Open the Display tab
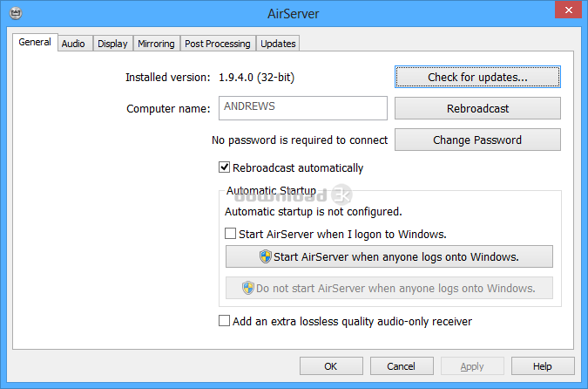This screenshot has height=389, width=588. point(112,44)
